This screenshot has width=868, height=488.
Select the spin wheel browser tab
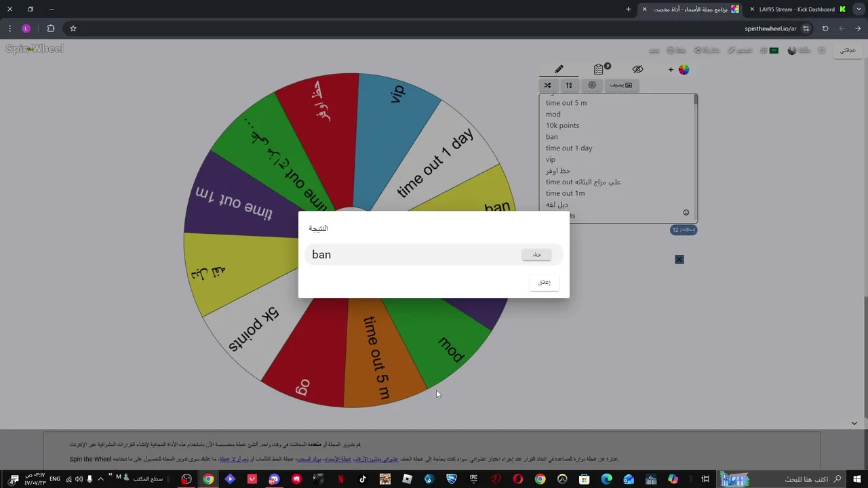point(691,9)
